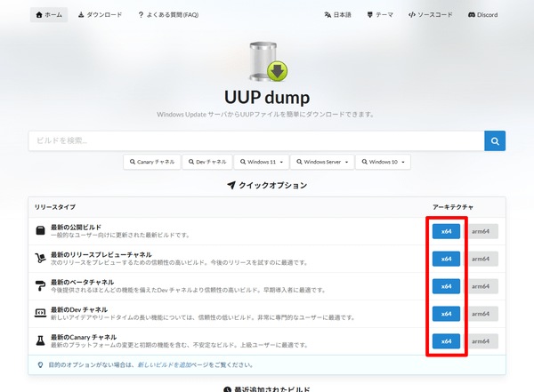
Task: Expand the Windows 10 dropdown
Action: tap(387, 163)
